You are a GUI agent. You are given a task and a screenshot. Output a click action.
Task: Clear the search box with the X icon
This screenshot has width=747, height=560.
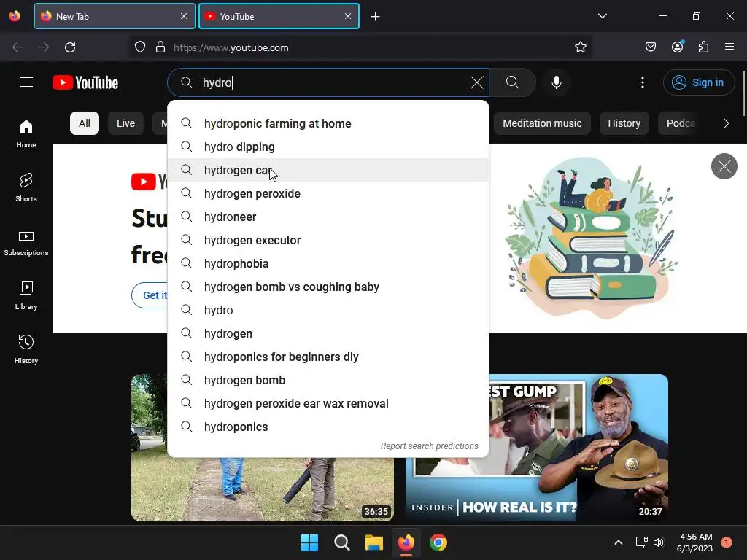coord(476,82)
